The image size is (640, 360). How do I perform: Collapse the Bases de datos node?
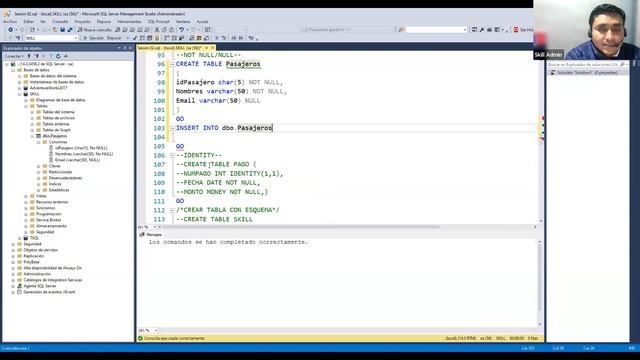pos(13,70)
